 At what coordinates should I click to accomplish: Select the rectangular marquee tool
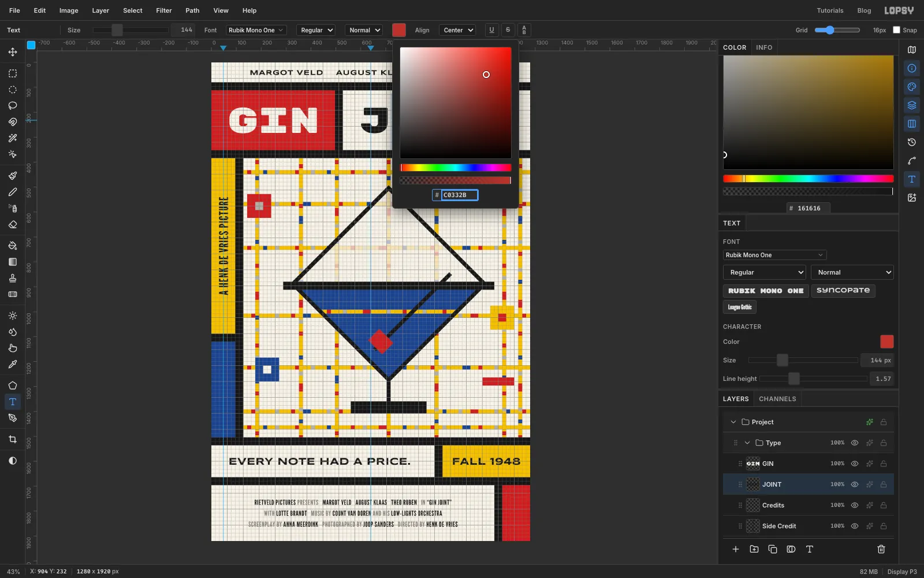click(13, 73)
